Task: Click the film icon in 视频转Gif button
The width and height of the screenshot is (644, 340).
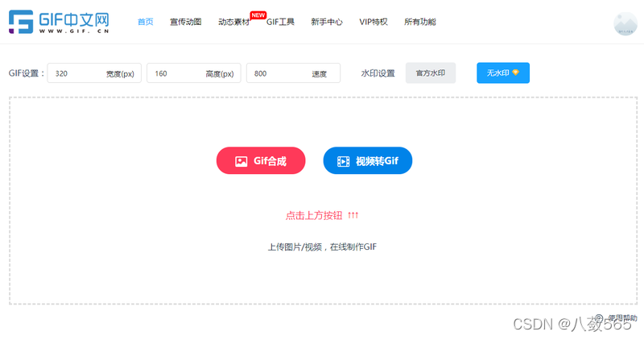Action: click(344, 161)
